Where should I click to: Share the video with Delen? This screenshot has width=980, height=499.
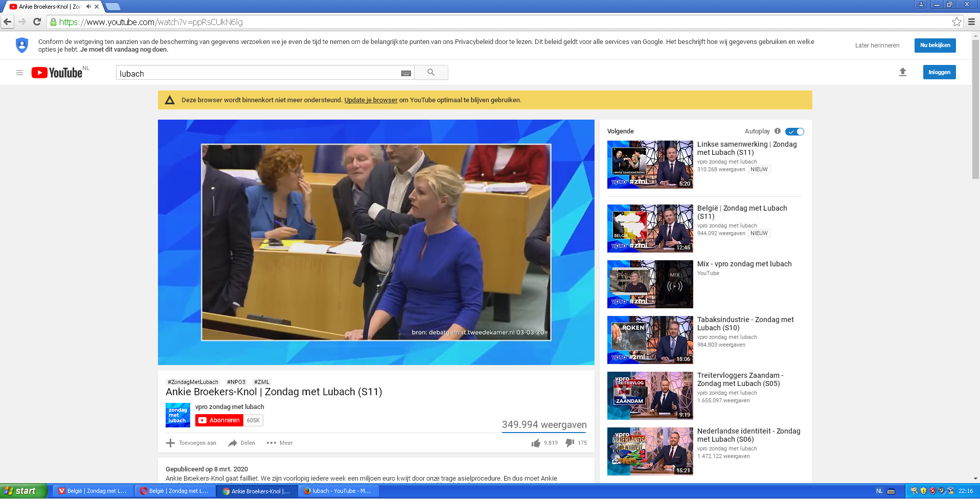point(242,443)
